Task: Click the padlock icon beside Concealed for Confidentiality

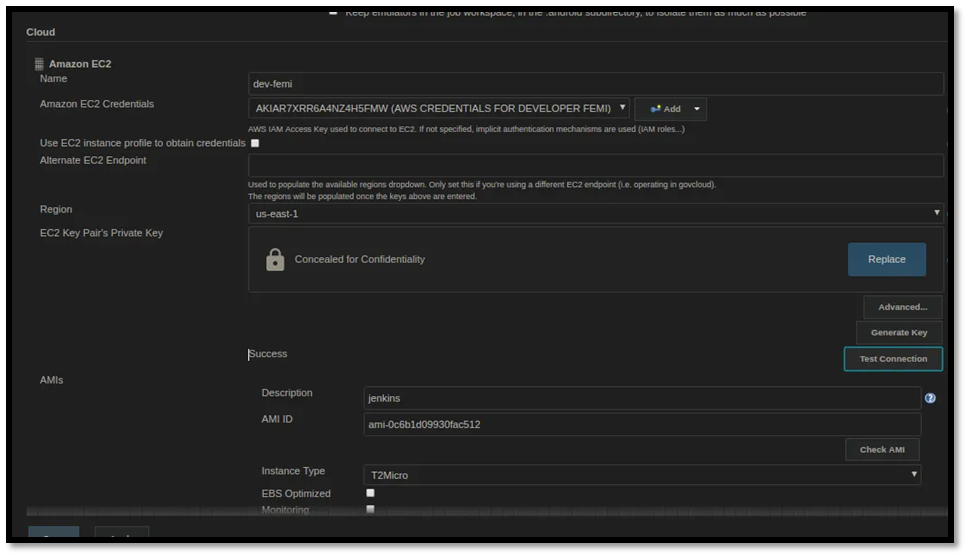Action: (275, 260)
